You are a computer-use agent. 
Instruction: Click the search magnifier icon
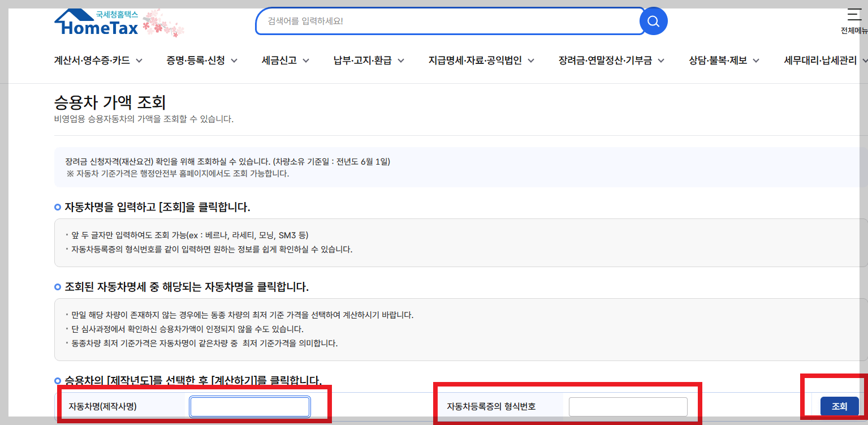pos(653,21)
